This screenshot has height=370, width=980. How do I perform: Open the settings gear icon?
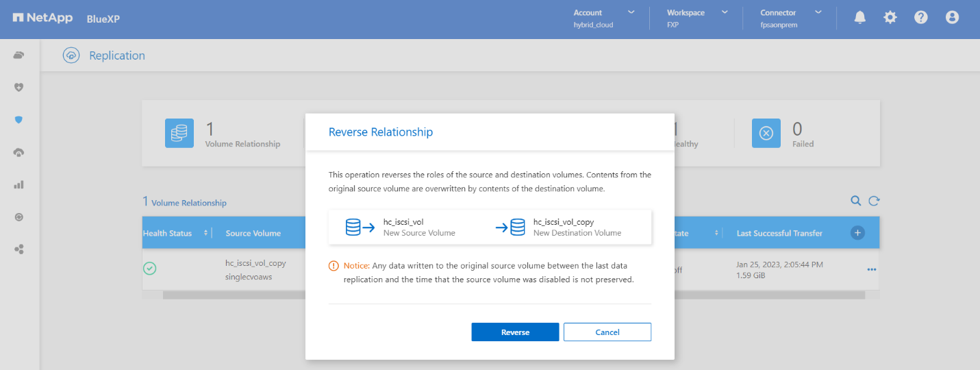(x=890, y=18)
